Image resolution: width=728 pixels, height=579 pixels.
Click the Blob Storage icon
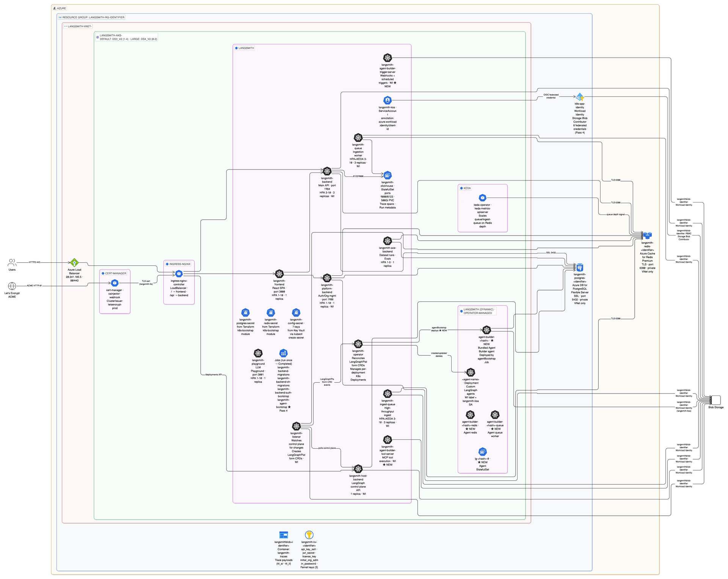[x=716, y=400]
